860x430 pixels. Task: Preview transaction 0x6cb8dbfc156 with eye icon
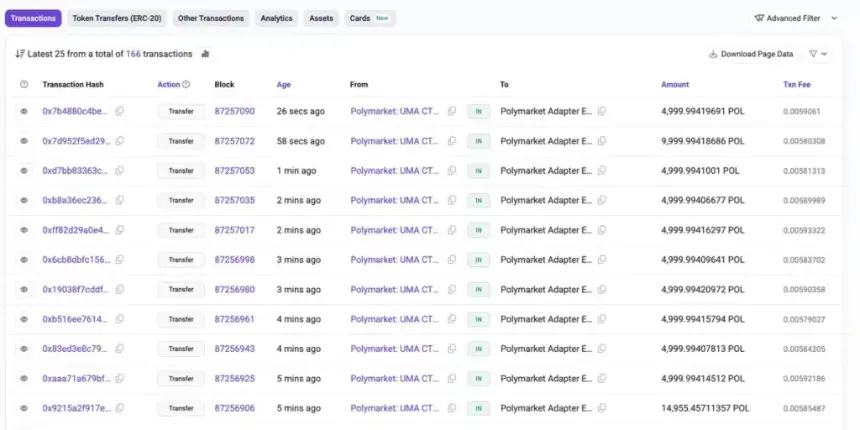pyautogui.click(x=24, y=260)
